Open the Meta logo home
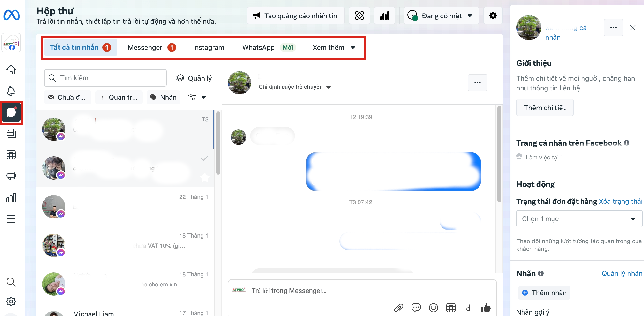This screenshot has width=644, height=316. point(12,15)
